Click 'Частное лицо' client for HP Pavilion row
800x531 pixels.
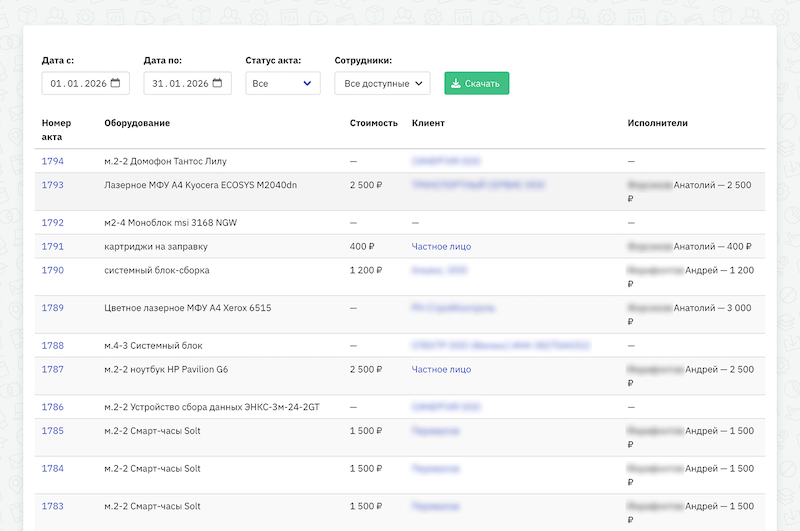point(441,370)
